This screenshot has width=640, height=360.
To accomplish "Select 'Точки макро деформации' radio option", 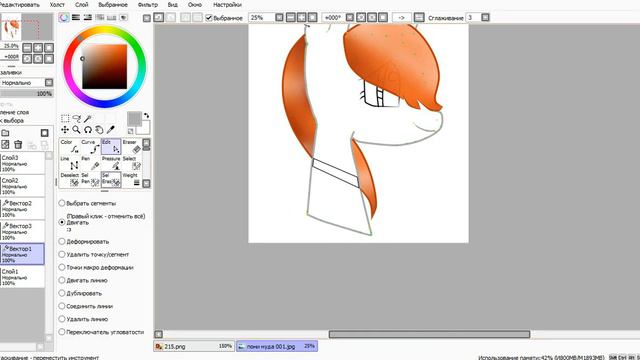I will click(62, 267).
